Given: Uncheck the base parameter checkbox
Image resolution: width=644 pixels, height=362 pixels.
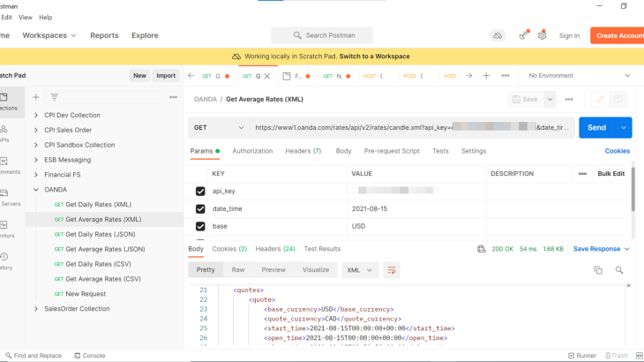Looking at the screenshot, I should [200, 226].
